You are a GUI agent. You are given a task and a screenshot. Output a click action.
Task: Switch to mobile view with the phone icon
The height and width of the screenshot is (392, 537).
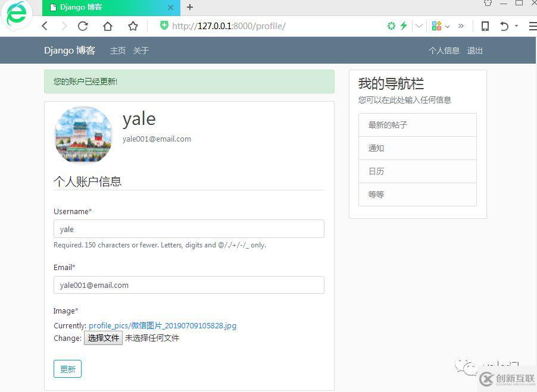pyautogui.click(x=485, y=26)
